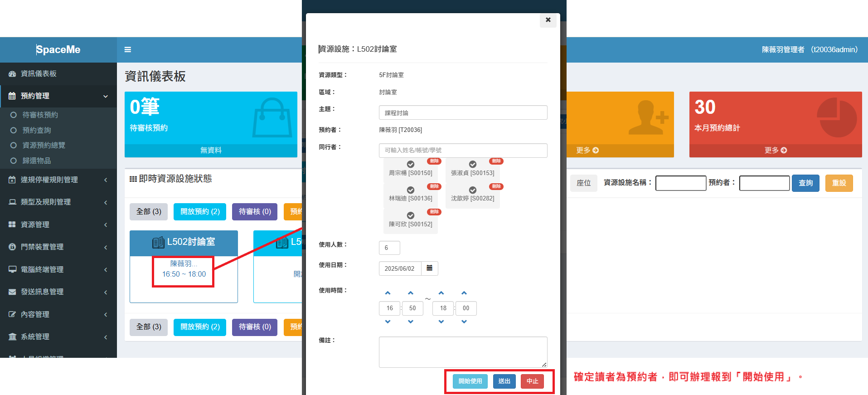Image resolution: width=868 pixels, height=395 pixels.
Task: Click the 主題 text input field
Action: click(x=463, y=112)
